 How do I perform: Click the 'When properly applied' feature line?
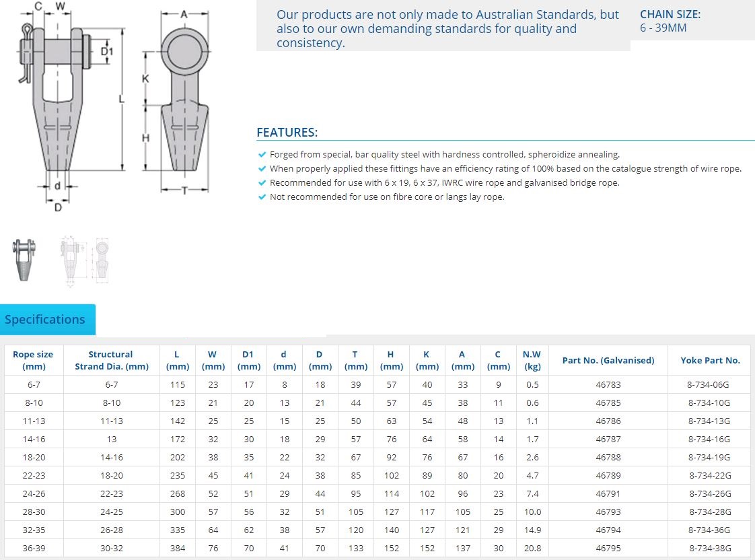[x=505, y=168]
